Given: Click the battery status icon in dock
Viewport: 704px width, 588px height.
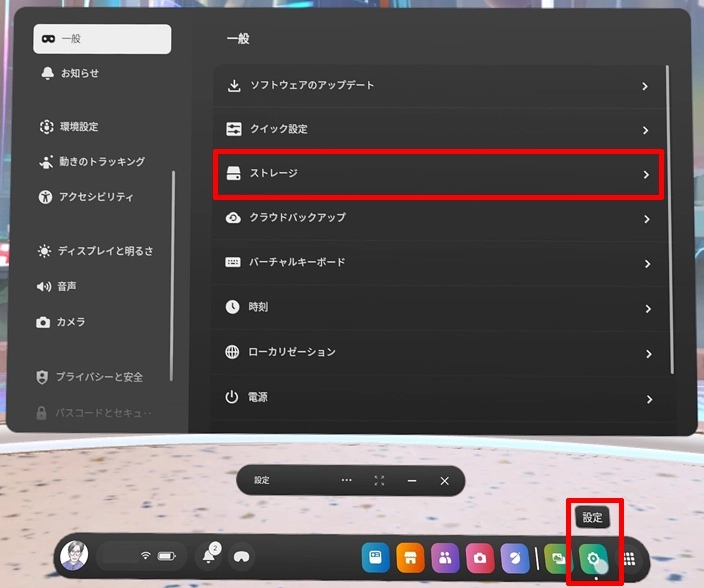Looking at the screenshot, I should click(167, 557).
